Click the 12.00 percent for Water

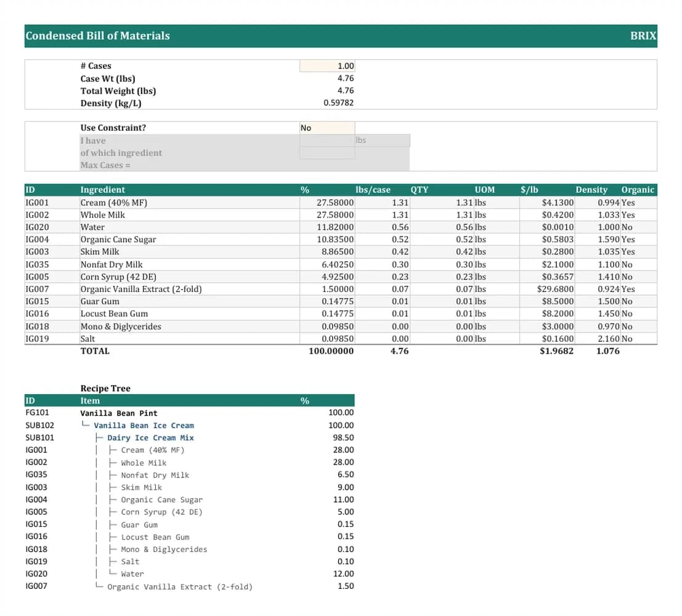point(344,573)
